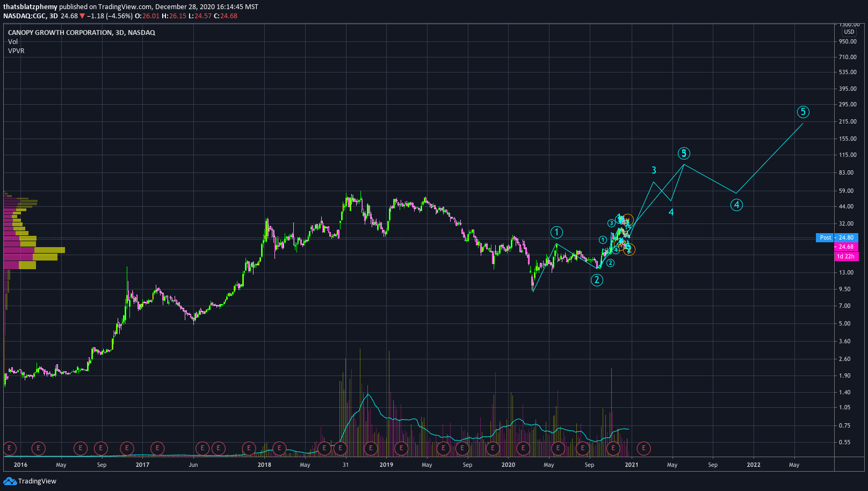
Task: Click the rightmost earnings E marker after 2021
Action: pyautogui.click(x=643, y=448)
